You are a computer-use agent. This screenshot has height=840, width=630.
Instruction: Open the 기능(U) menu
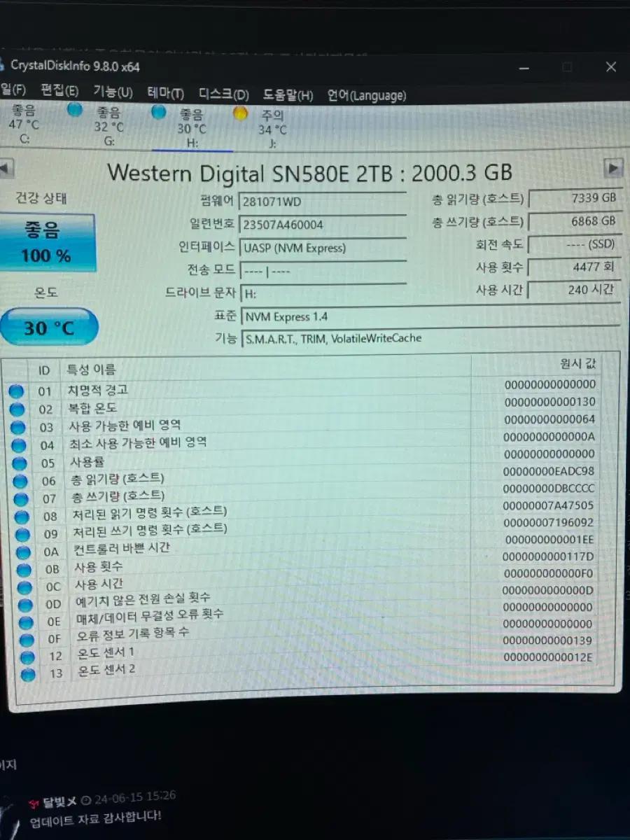[x=113, y=92]
